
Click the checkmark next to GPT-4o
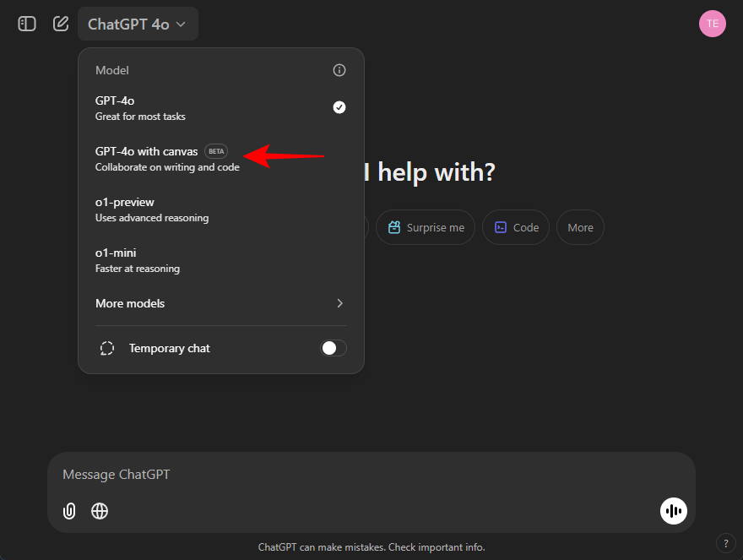click(339, 107)
